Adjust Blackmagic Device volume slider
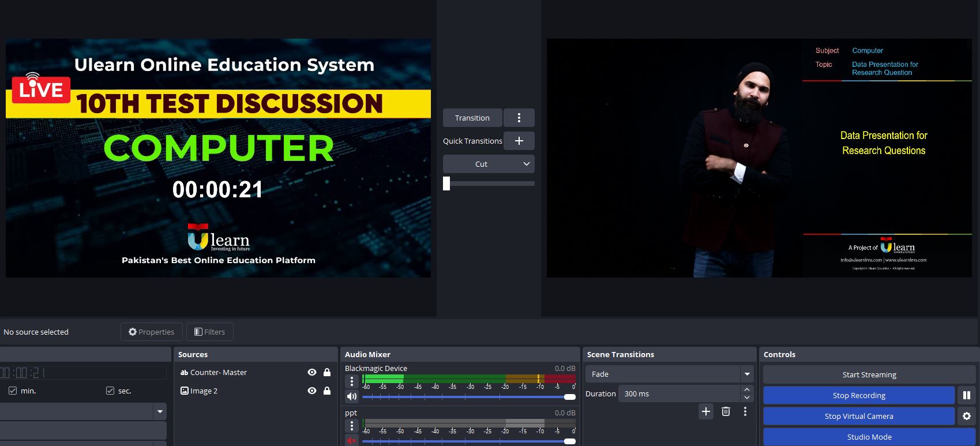 coord(469,397)
